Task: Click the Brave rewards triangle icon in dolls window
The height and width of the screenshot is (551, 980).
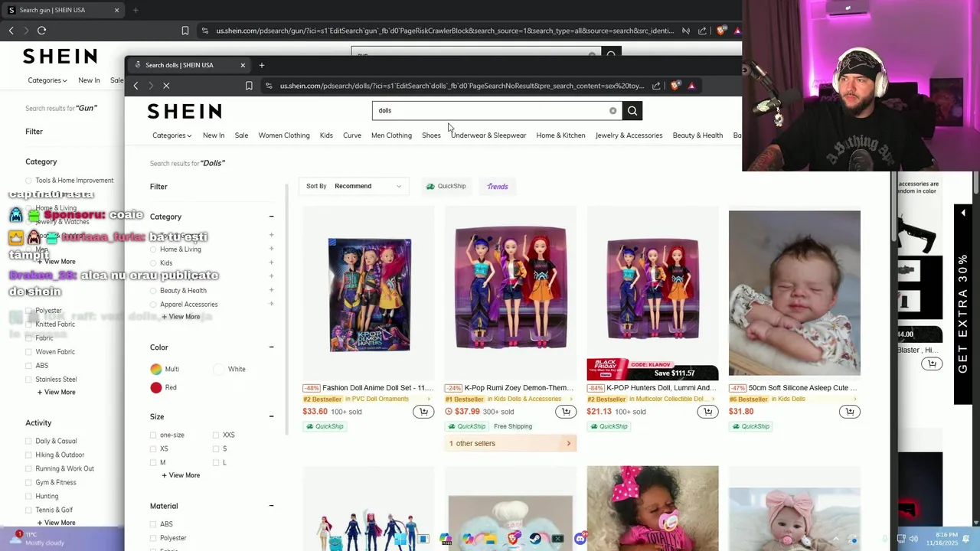Action: click(x=691, y=86)
